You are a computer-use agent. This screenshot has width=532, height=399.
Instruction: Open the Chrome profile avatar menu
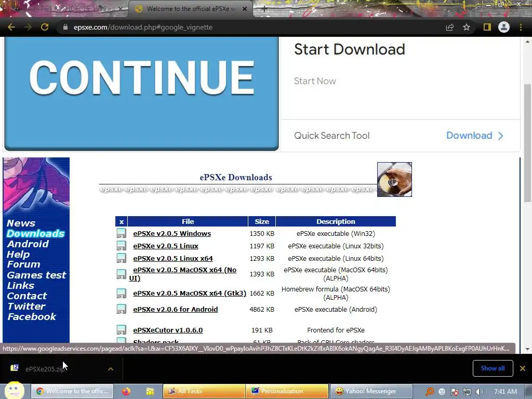coord(504,27)
